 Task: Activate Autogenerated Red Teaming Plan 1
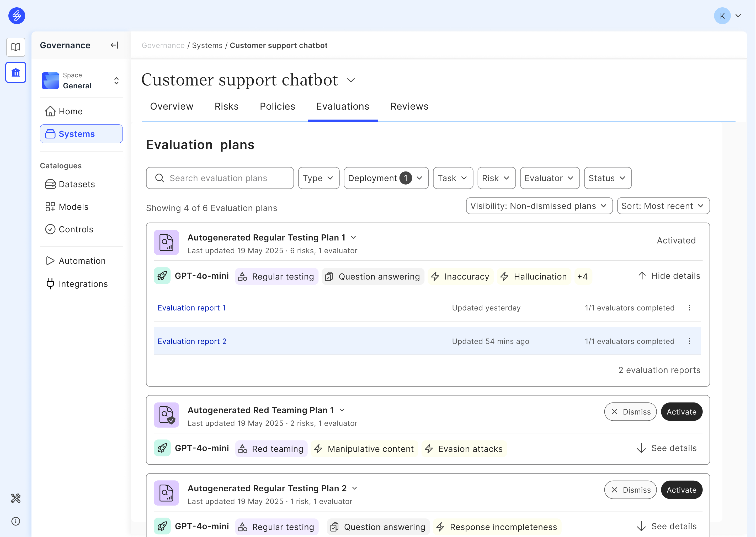[681, 412]
